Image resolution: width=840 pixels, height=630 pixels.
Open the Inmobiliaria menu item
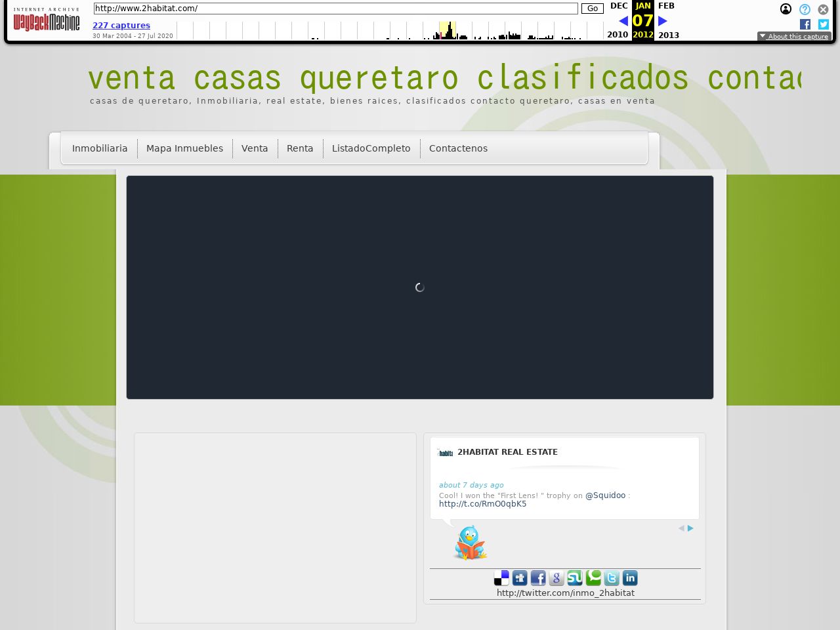tap(100, 148)
